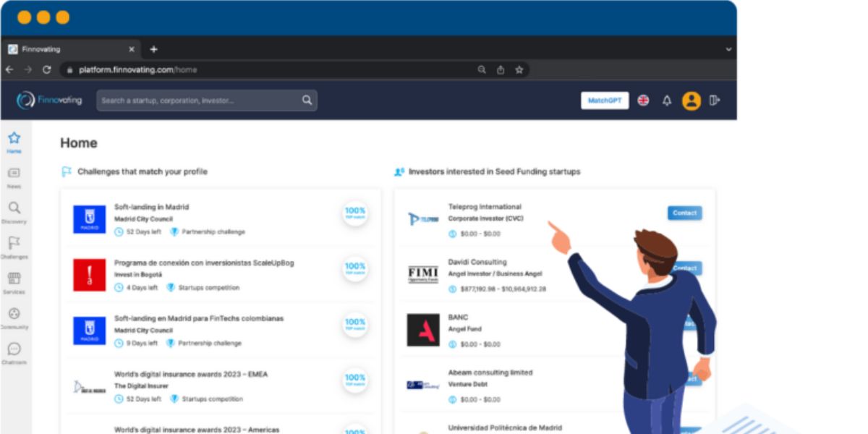This screenshot has width=868, height=434.
Task: Open World's digital insurance awards 2023 – EMEA
Action: point(191,374)
